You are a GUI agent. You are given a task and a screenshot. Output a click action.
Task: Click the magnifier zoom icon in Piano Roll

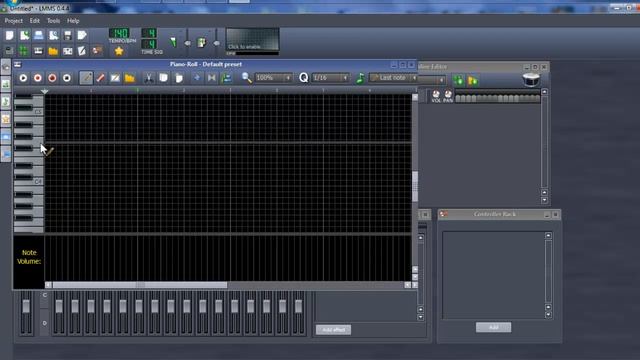[x=247, y=78]
